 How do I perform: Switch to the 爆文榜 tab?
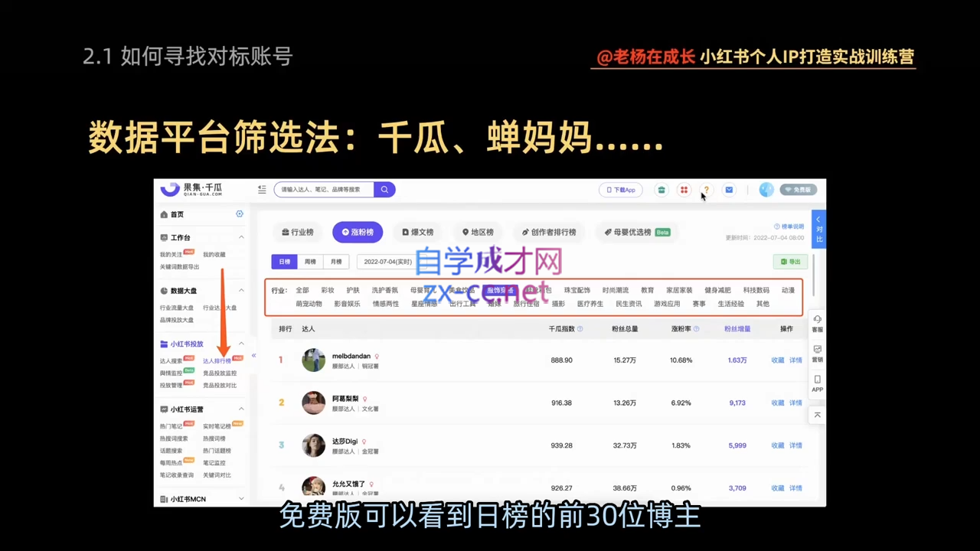(x=418, y=232)
